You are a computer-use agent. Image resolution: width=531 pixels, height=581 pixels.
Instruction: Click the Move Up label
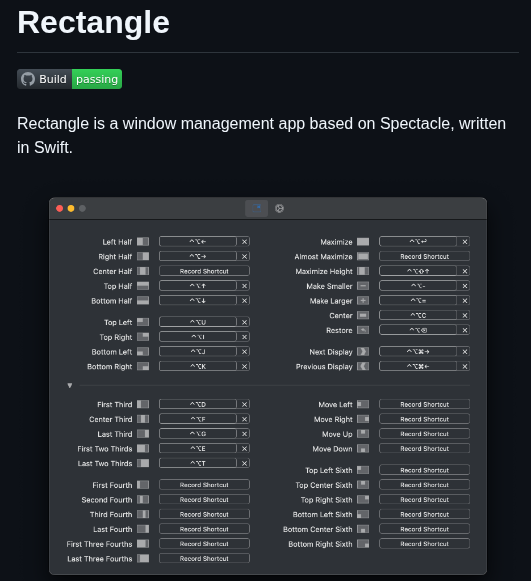pyautogui.click(x=337, y=434)
